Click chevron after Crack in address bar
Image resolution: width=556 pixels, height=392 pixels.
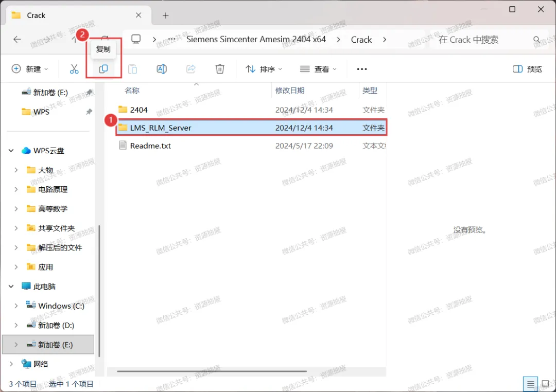[385, 39]
